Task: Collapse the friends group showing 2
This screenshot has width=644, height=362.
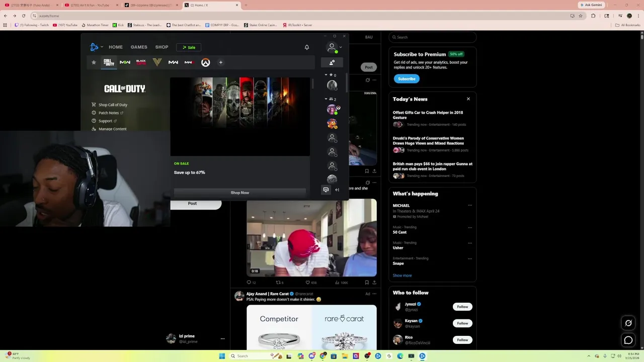Action: [x=326, y=99]
